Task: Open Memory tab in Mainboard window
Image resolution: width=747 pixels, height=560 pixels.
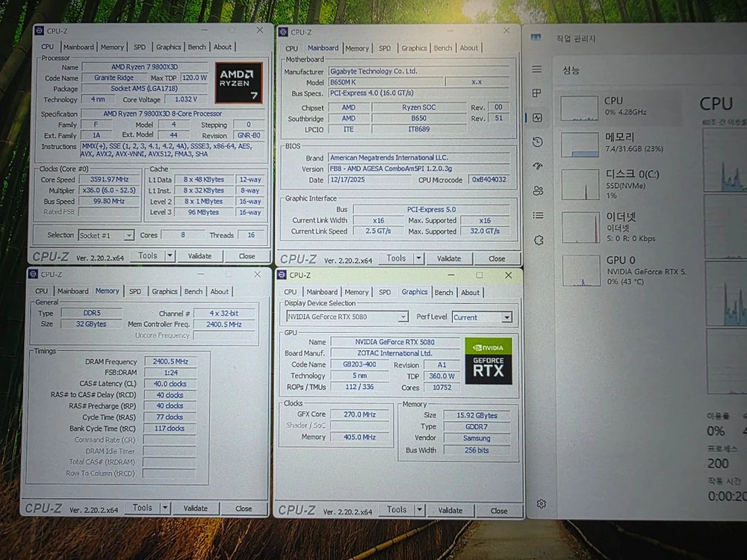Action: (357, 48)
